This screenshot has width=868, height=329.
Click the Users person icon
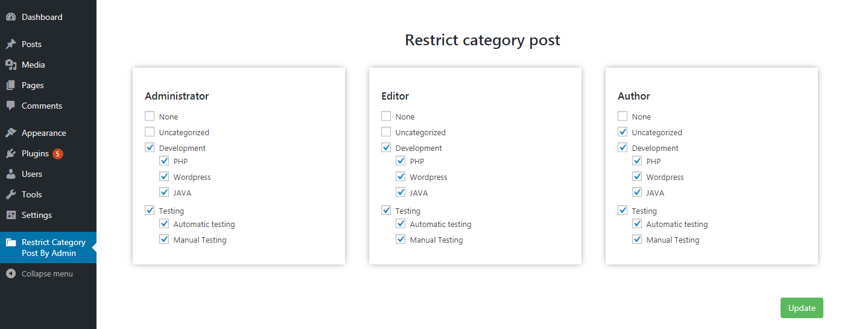click(10, 174)
